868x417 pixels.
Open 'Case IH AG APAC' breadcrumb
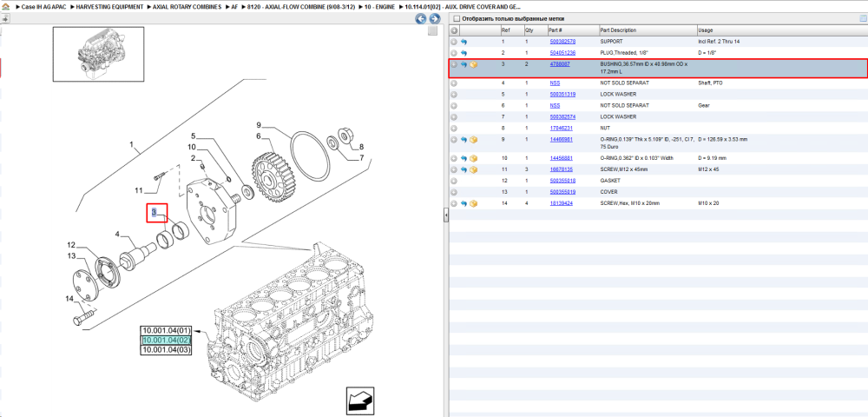43,7
